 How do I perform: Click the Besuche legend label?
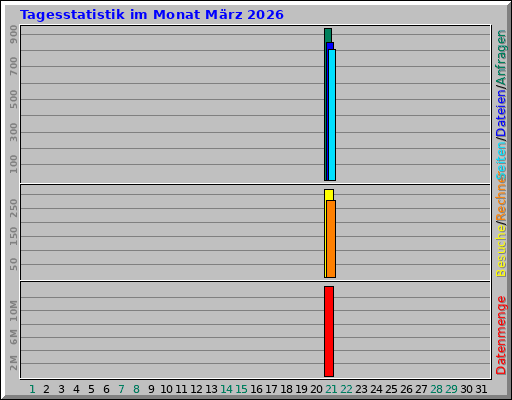[x=501, y=251]
